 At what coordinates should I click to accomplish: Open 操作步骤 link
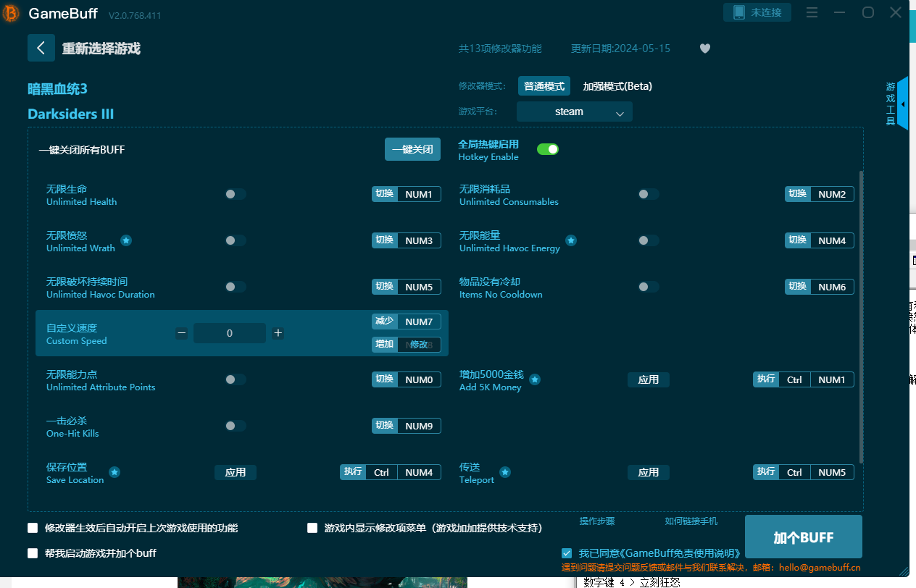pyautogui.click(x=597, y=521)
